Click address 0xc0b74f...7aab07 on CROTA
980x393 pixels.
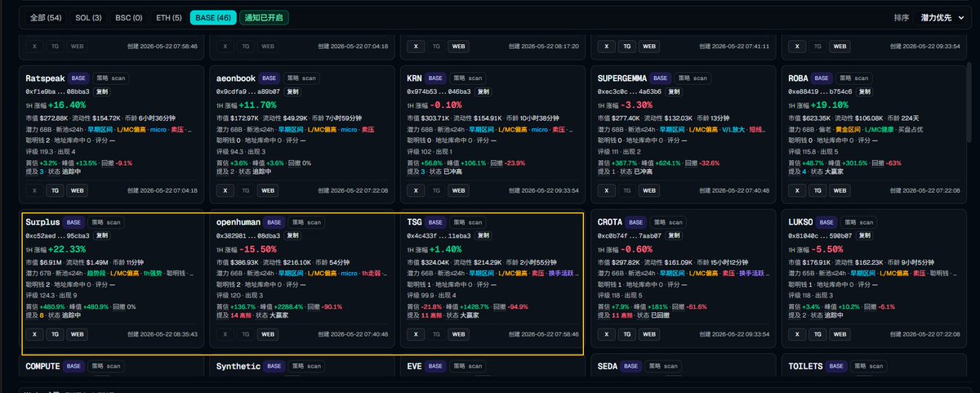pyautogui.click(x=629, y=234)
